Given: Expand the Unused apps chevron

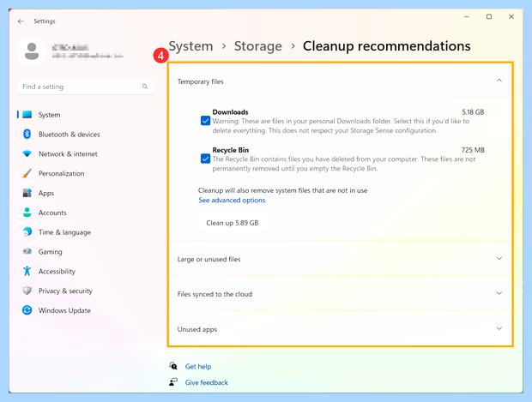Looking at the screenshot, I should 499,328.
